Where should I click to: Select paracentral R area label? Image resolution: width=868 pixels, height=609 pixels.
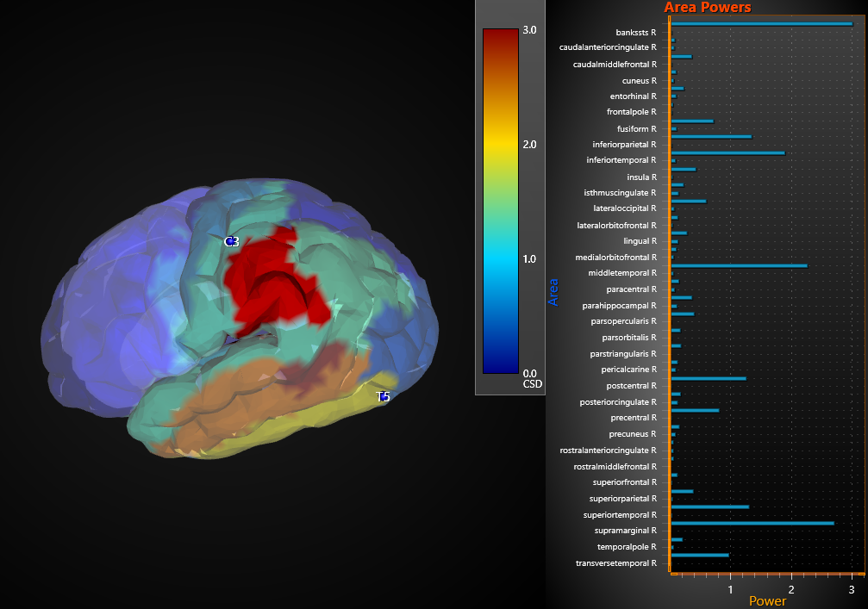point(631,289)
